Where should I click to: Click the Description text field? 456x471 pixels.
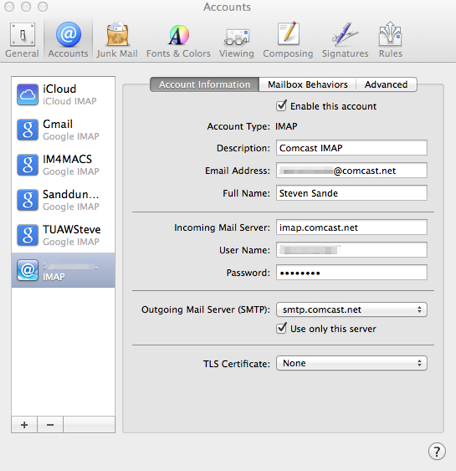352,148
